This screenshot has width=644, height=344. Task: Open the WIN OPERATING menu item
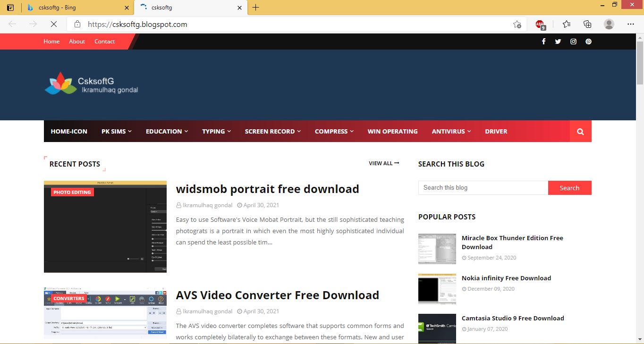[x=392, y=131]
